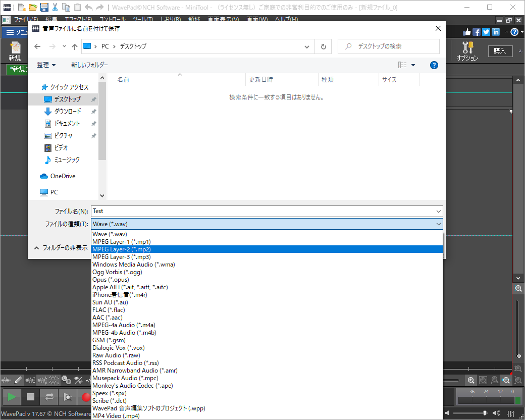Select ピクチャ in navigation pane
Image resolution: width=525 pixels, height=420 pixels.
click(x=63, y=135)
